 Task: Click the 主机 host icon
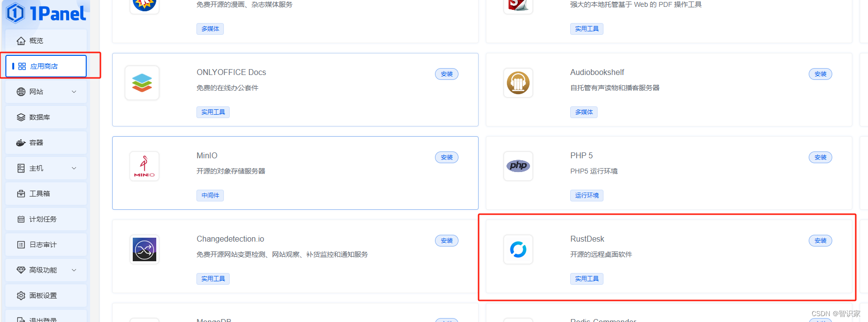pyautogui.click(x=21, y=168)
